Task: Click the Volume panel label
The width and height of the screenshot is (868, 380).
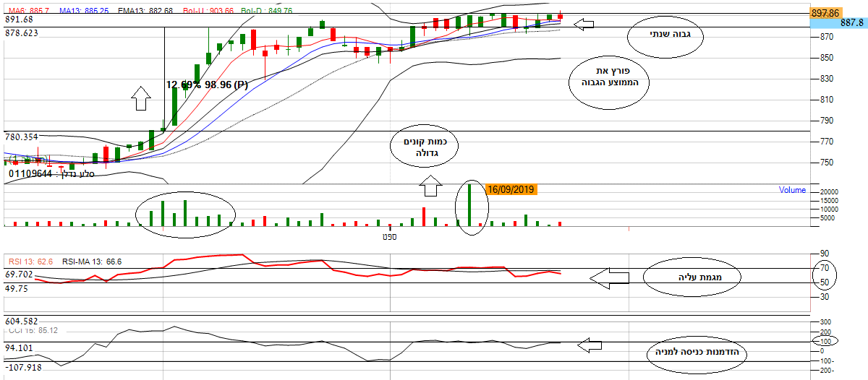Action: tap(791, 190)
